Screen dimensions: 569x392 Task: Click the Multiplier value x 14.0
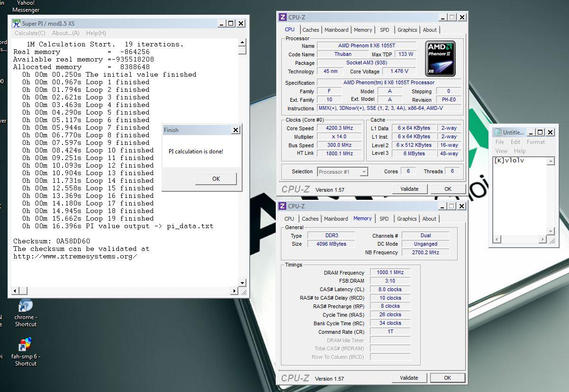[339, 137]
